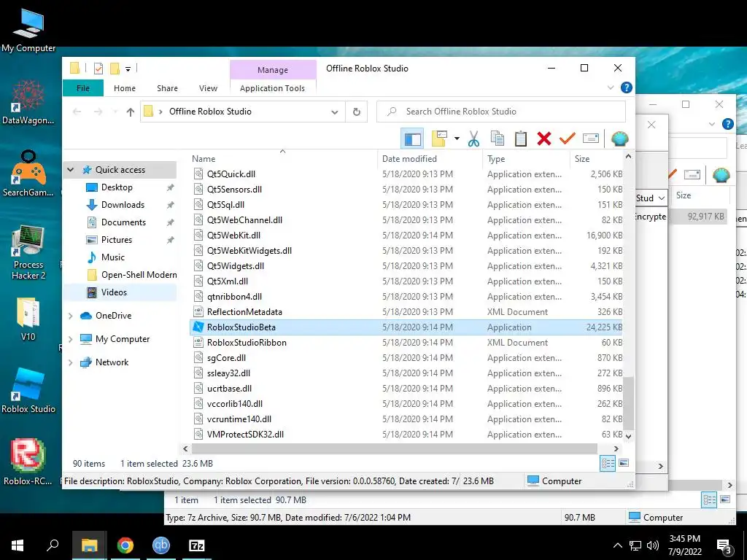Click the new folder toolbar icon

439,139
